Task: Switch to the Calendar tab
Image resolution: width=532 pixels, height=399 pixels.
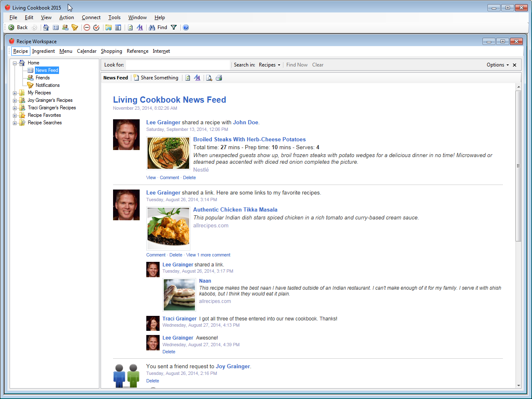Action: 86,51
